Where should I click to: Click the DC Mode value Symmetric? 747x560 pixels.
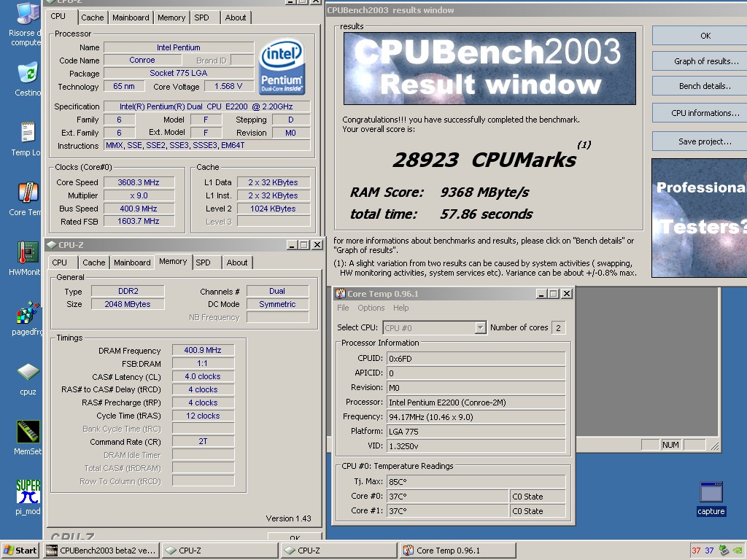[x=277, y=304]
